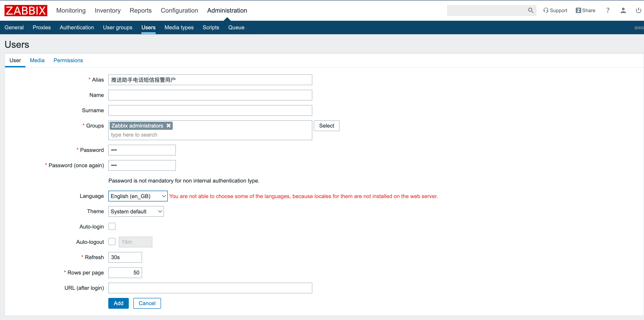Open the help question mark icon
The image size is (644, 320).
tap(608, 11)
